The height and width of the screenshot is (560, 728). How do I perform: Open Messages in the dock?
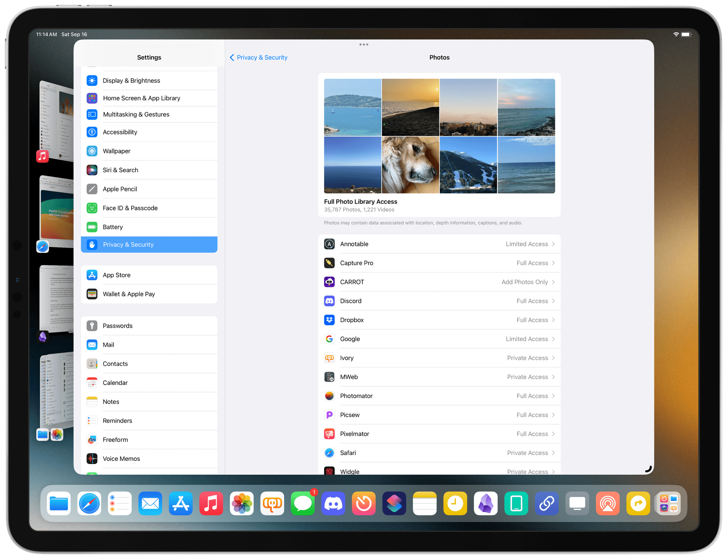pos(303,504)
